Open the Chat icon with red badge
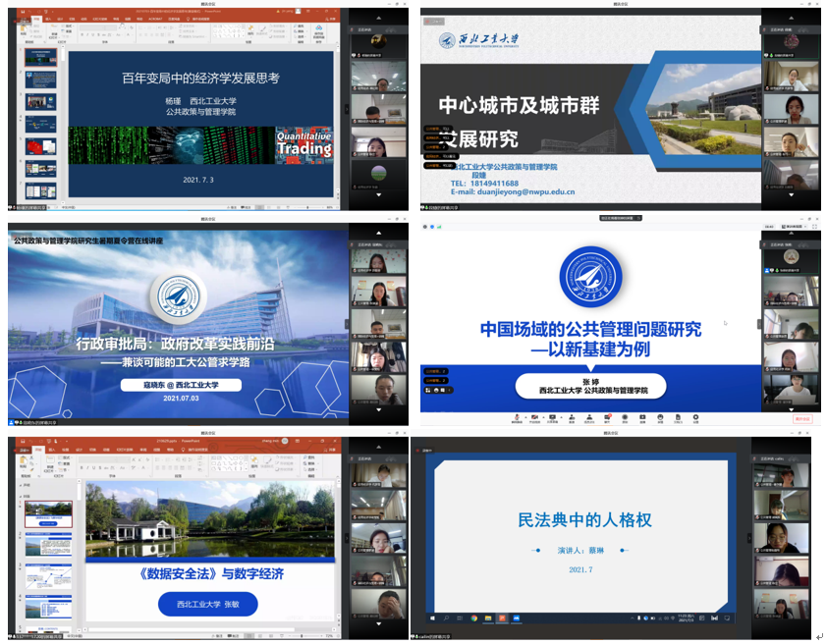This screenshot has width=827, height=644. (x=607, y=418)
